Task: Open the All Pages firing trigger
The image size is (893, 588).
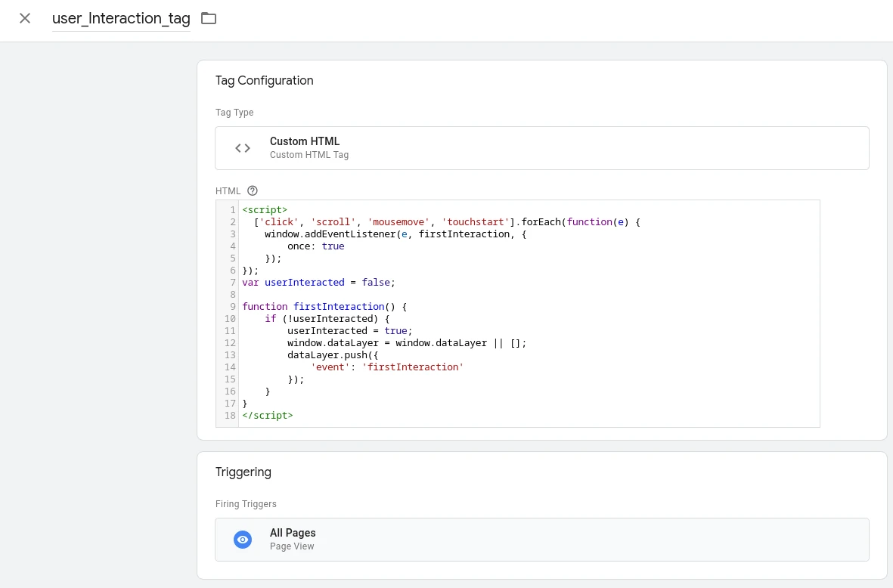Action: [541, 540]
